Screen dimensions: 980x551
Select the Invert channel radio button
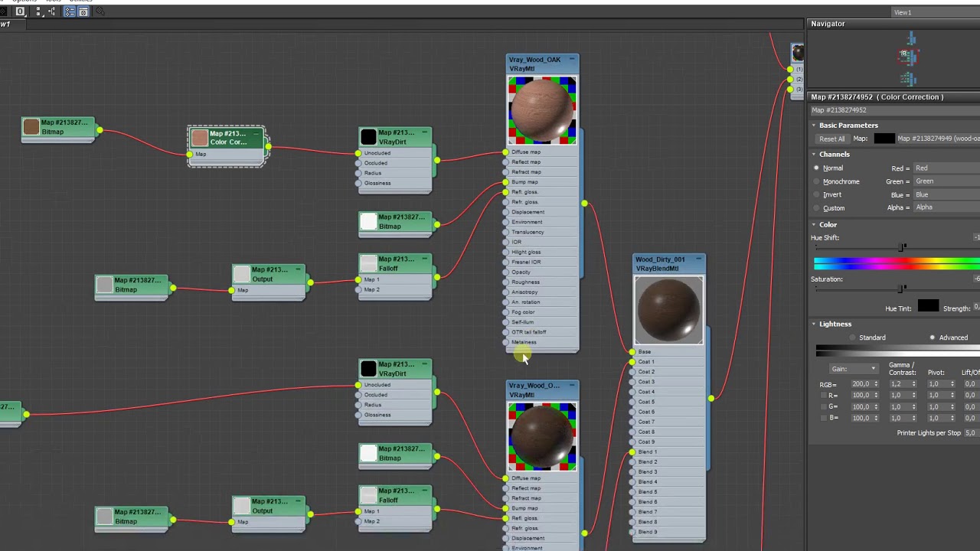pos(816,195)
